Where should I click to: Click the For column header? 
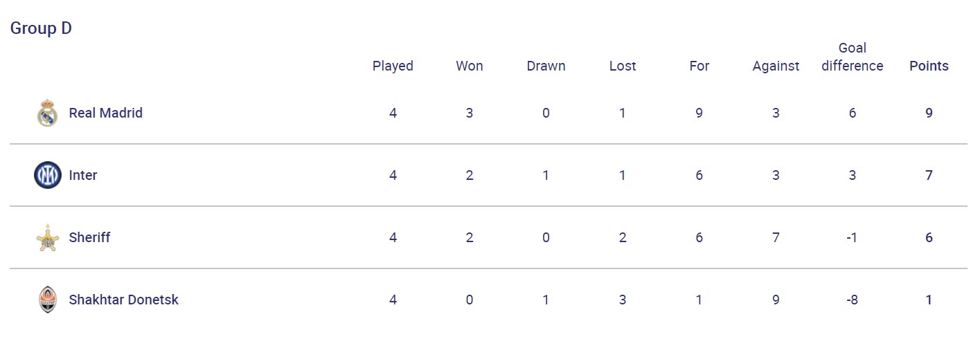tap(699, 66)
